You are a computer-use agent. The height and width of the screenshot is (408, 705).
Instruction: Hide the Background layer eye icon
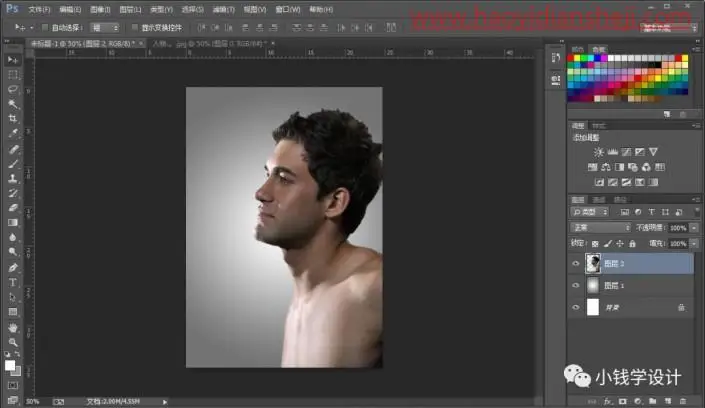click(576, 308)
